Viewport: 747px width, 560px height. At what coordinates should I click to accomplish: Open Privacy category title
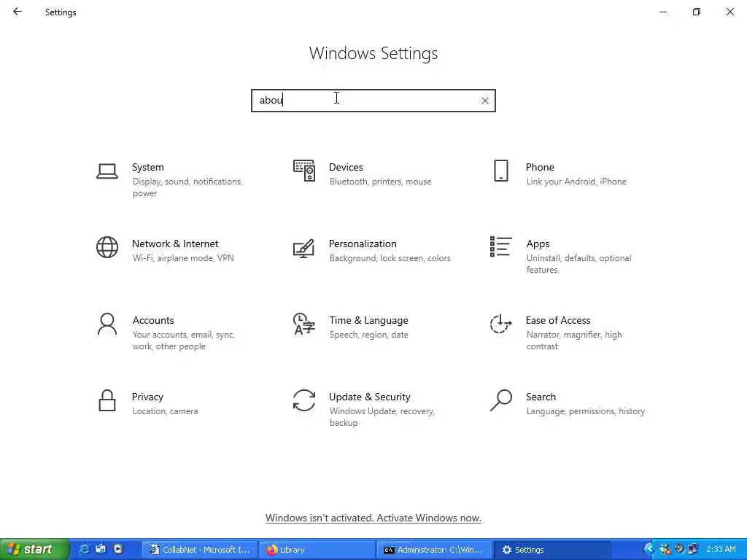[x=147, y=397]
